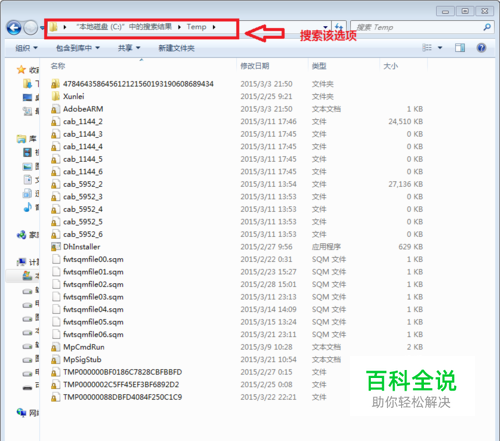This screenshot has height=441, width=500.
Task: Sort by the 名称 column header
Action: pyautogui.click(x=58, y=66)
